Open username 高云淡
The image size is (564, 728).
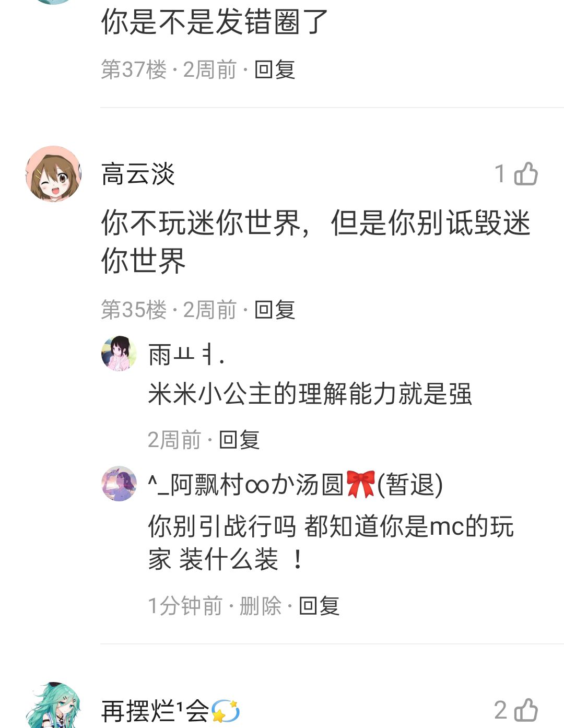(x=138, y=174)
